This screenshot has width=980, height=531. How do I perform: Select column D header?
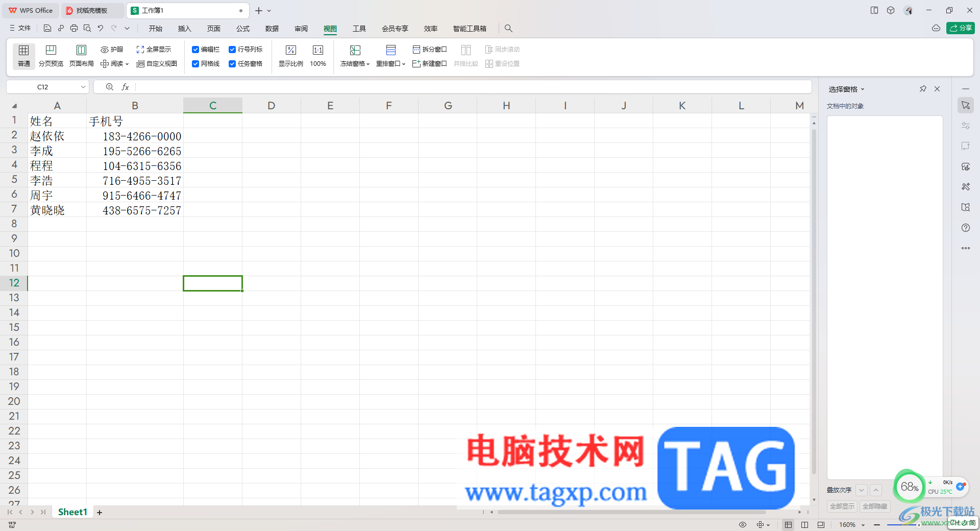pyautogui.click(x=272, y=106)
